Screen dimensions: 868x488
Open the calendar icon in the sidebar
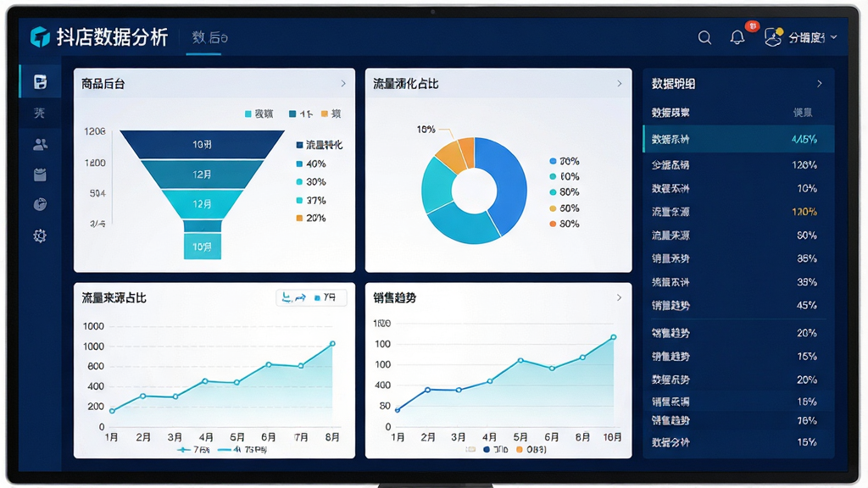40,175
